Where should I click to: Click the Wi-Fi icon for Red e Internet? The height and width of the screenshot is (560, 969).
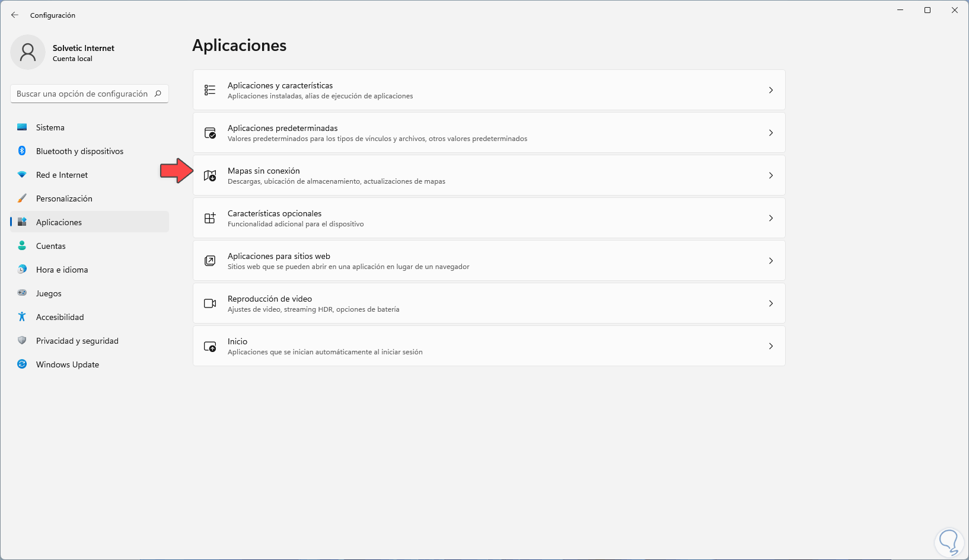click(x=22, y=175)
